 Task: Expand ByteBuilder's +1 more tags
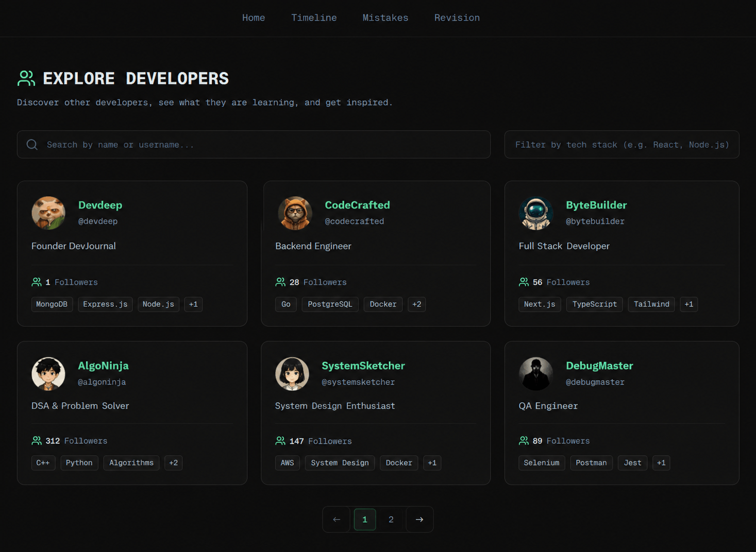[689, 304]
